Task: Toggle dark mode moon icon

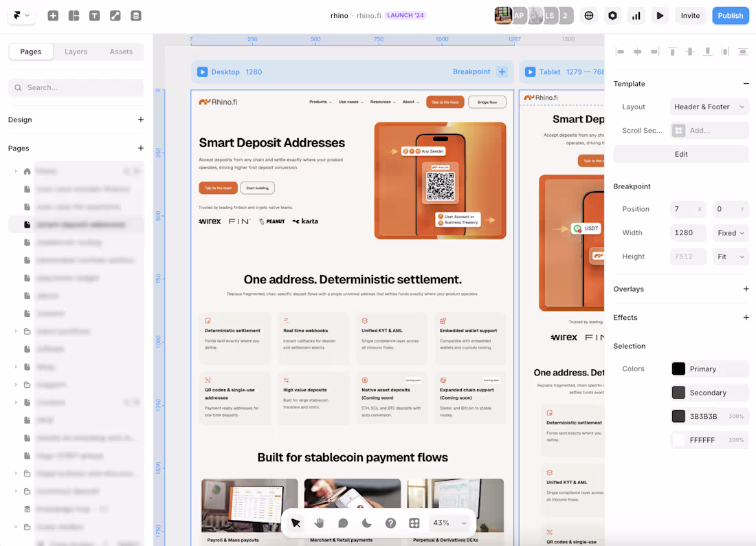Action: [366, 523]
